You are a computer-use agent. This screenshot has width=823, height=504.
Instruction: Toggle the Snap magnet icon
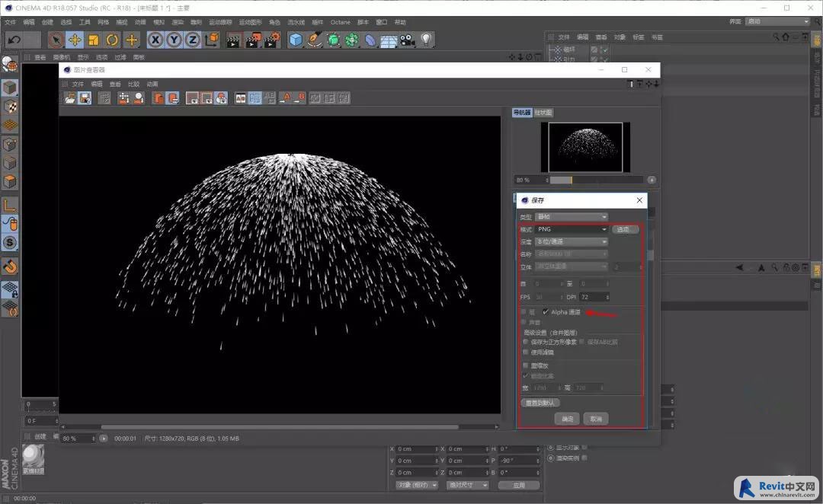click(10, 266)
